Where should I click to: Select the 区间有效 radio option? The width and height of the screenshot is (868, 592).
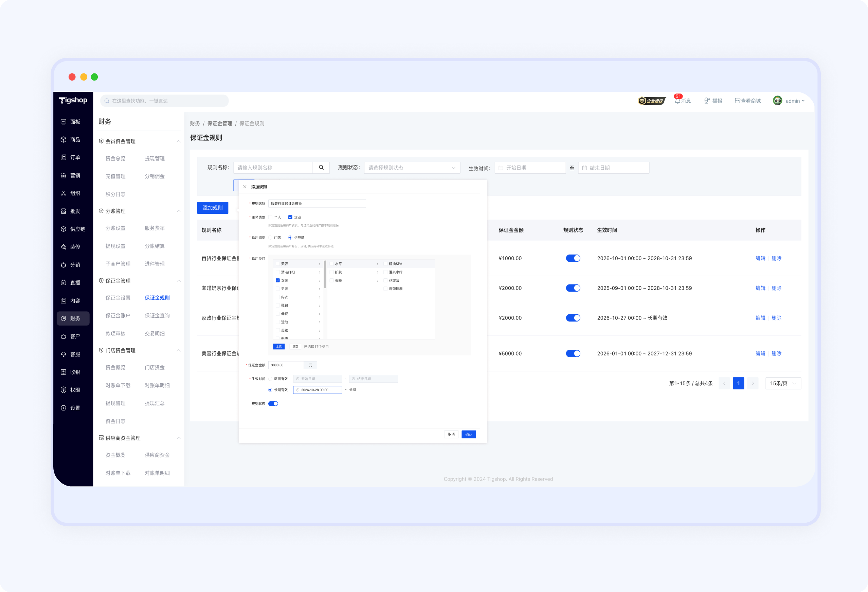pos(270,379)
